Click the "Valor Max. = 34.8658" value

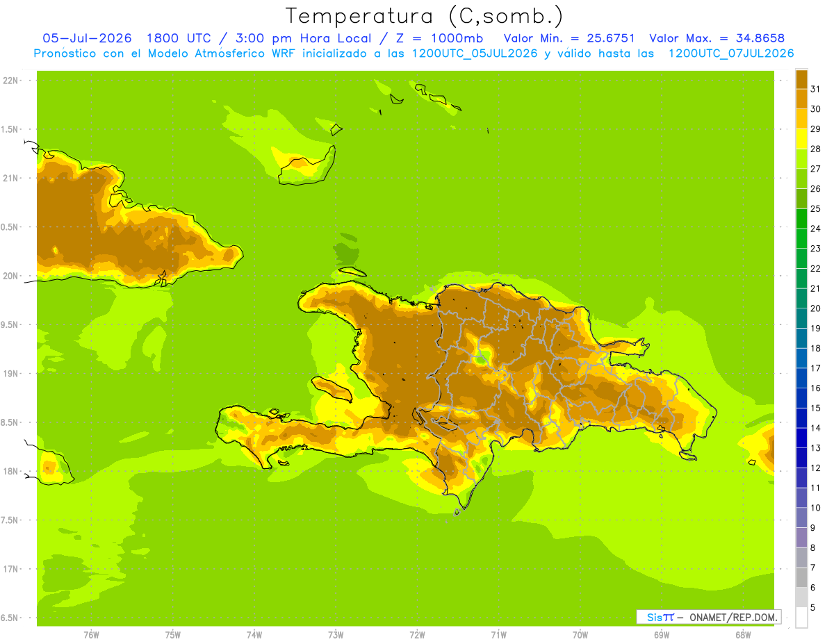pos(717,38)
